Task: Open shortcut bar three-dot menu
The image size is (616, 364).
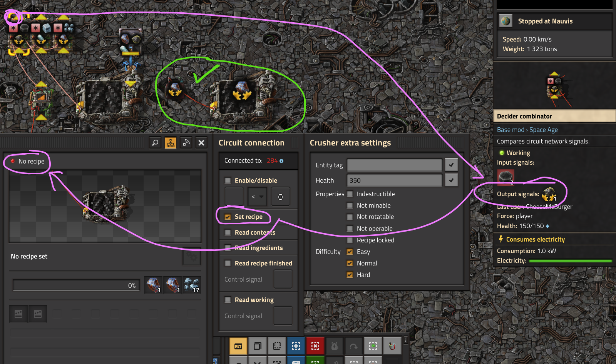Action: [406, 341]
